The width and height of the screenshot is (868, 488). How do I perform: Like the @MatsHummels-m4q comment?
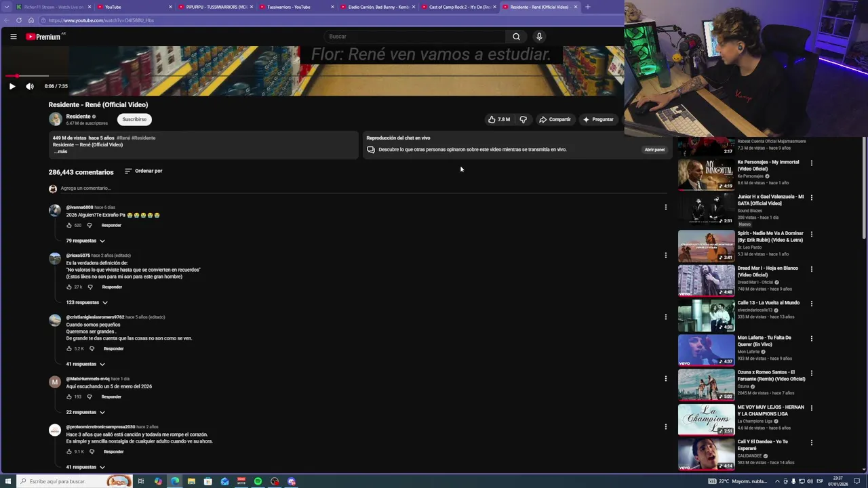point(69,396)
